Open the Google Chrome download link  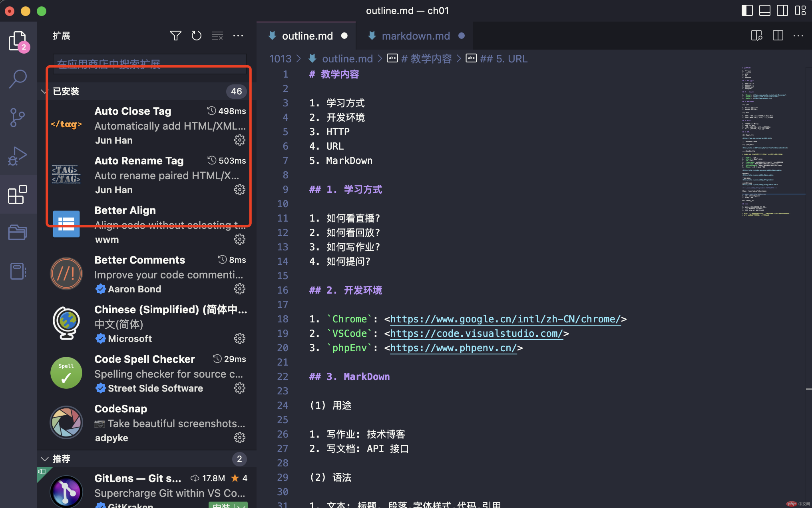(506, 319)
